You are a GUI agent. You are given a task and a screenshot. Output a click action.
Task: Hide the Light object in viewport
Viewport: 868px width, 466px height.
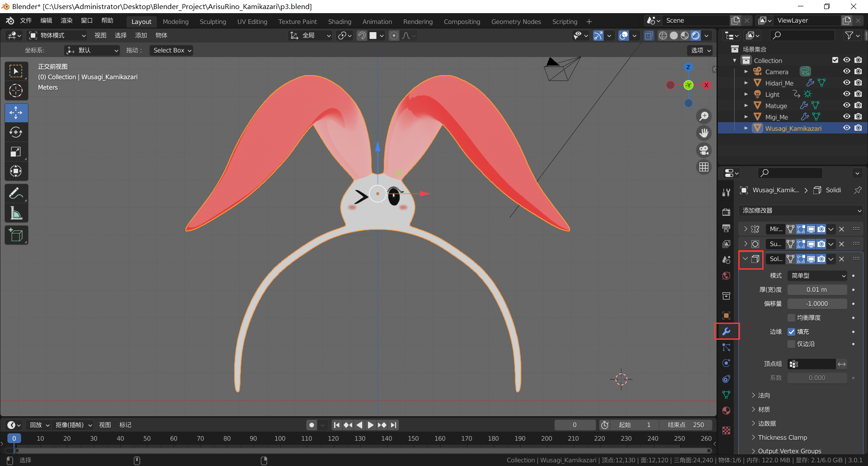(846, 94)
